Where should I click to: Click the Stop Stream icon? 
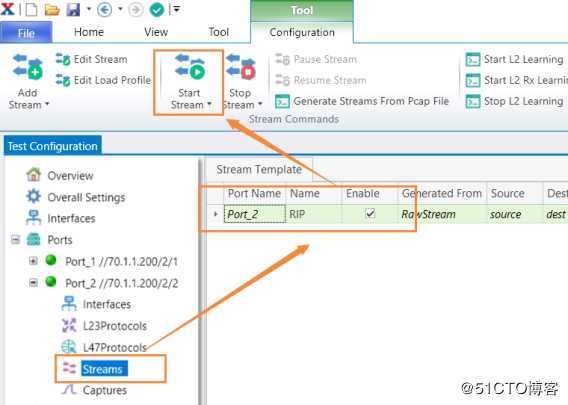click(241, 67)
